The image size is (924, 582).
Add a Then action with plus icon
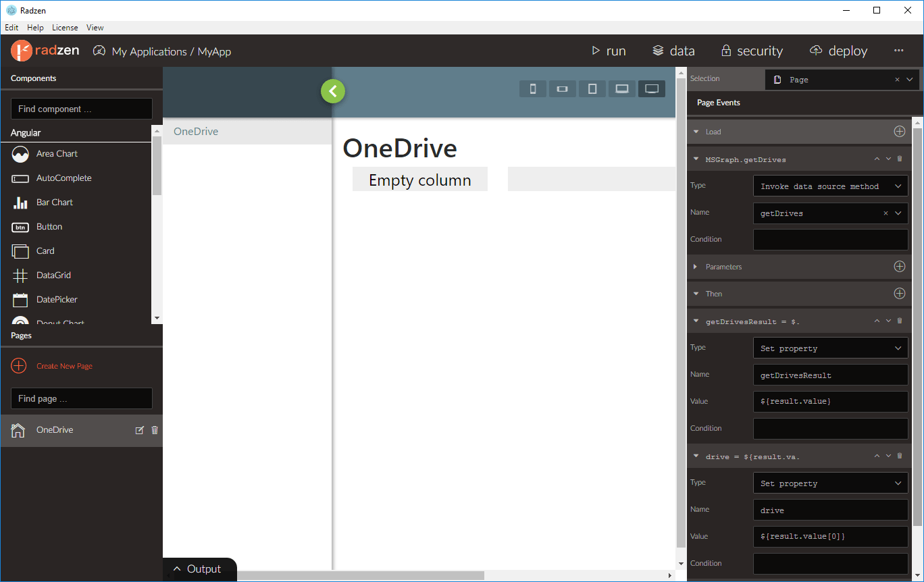900,294
